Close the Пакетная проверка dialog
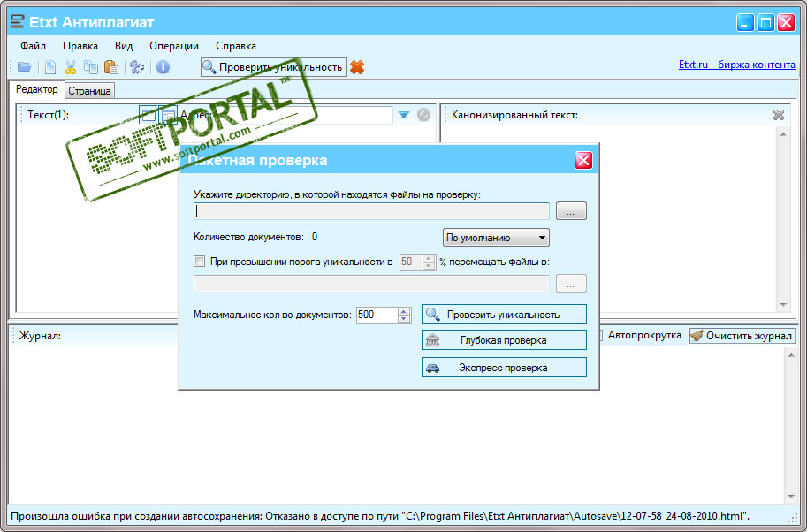Viewport: 807px width, 532px height. 583,161
